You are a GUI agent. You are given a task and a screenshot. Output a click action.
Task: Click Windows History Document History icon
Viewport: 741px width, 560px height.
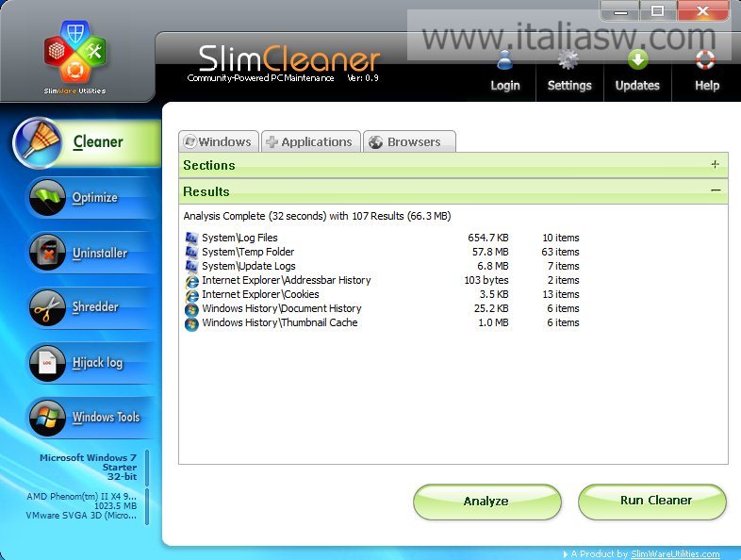(191, 309)
